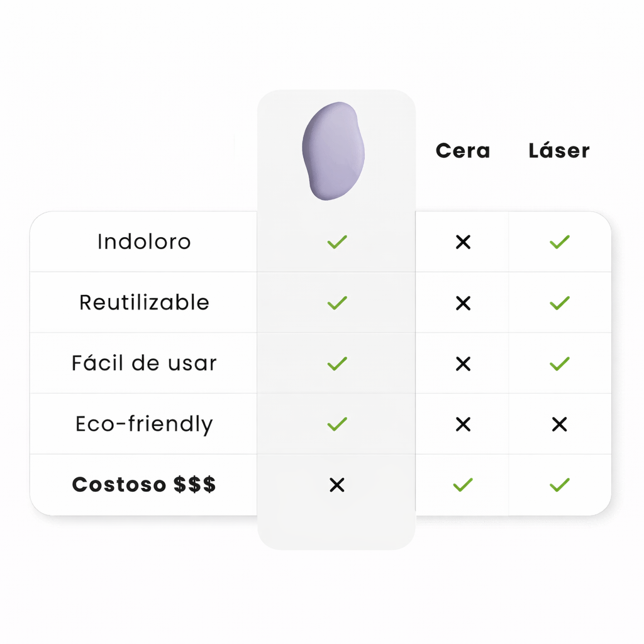Click the Cera X mark for Indoloro
Screen dimensions: 644x644
[463, 242]
